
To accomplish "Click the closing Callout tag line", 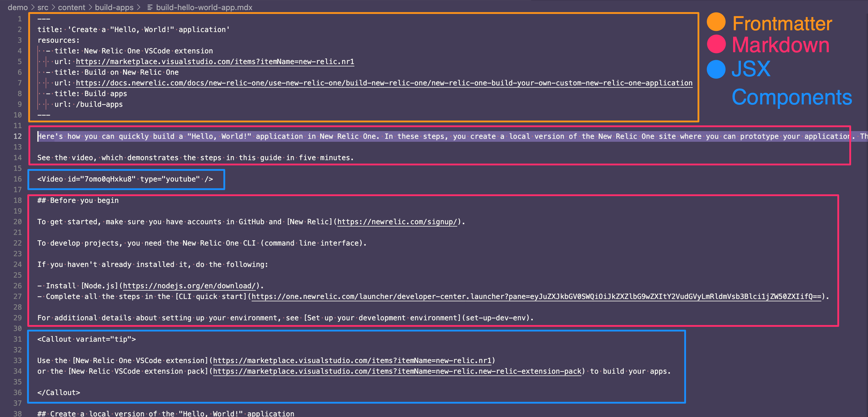I will (59, 392).
